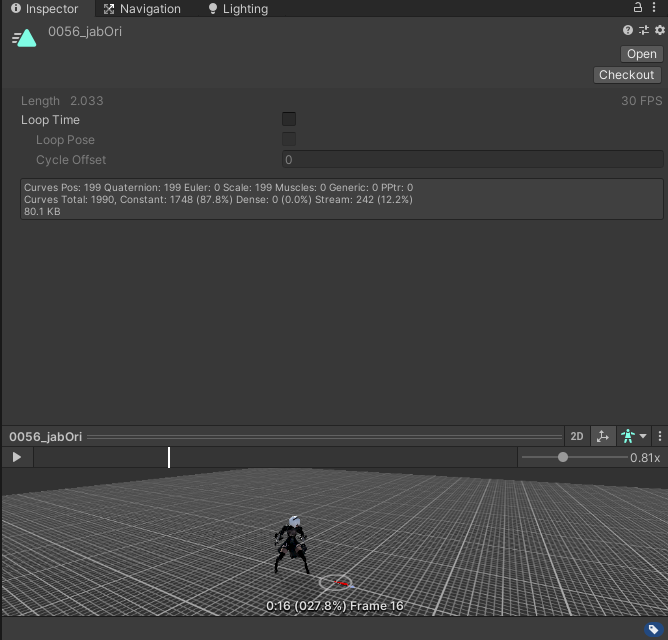Click the 0.81x speed value
This screenshot has height=640, width=668.
point(645,458)
